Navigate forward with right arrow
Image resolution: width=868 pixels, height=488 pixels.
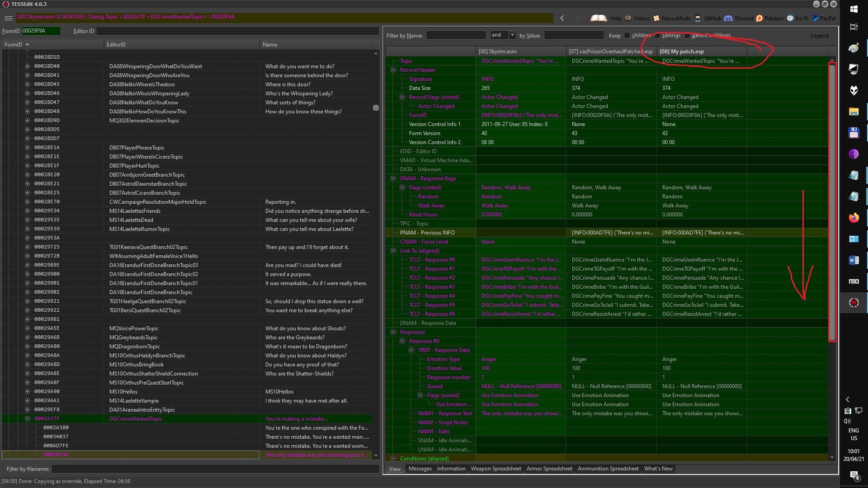(577, 18)
